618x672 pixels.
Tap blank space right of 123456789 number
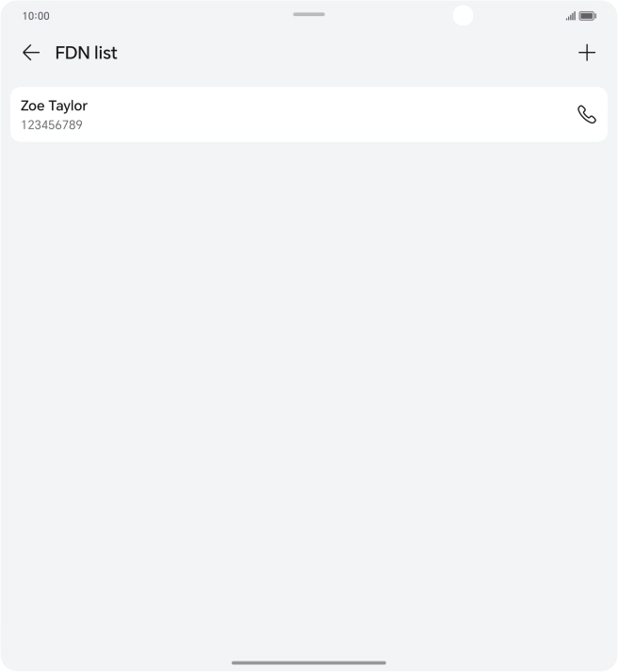tap(330, 125)
